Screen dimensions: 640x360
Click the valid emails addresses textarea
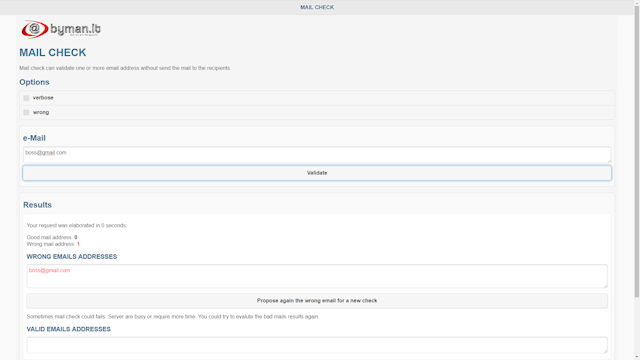[x=317, y=345]
